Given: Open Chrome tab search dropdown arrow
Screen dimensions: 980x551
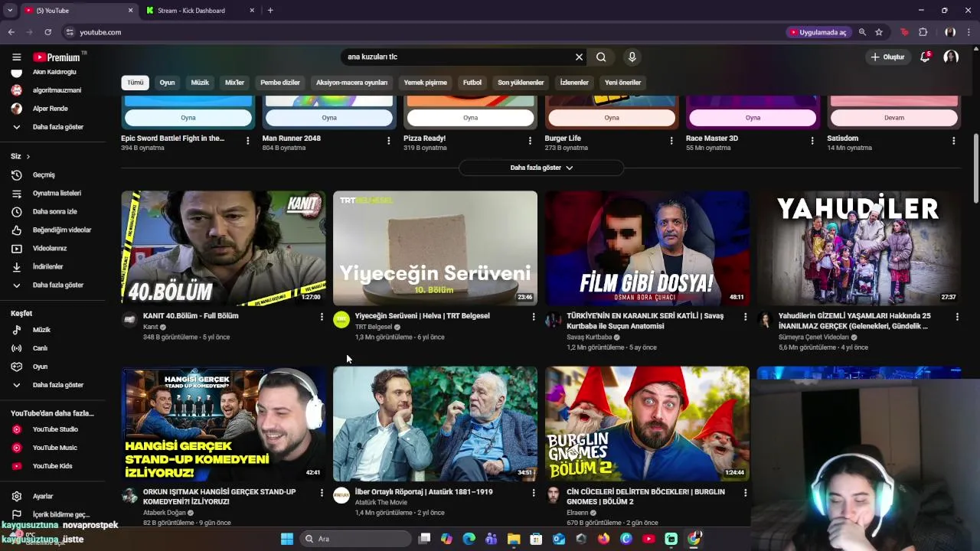Looking at the screenshot, I should (x=10, y=11).
